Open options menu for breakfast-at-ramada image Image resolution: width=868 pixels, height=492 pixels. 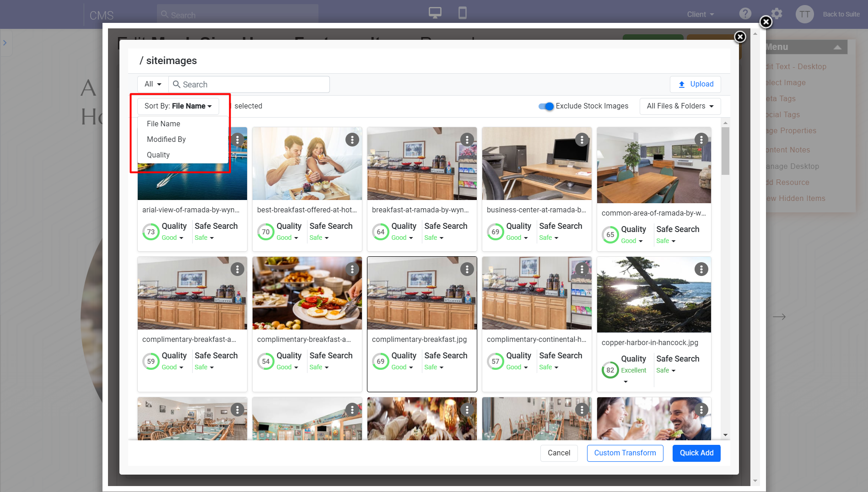(x=467, y=140)
